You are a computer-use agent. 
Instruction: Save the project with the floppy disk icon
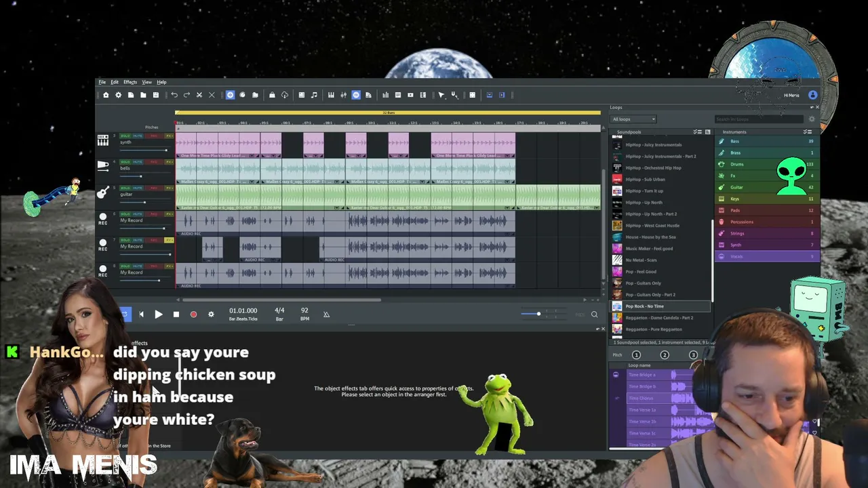click(x=155, y=95)
